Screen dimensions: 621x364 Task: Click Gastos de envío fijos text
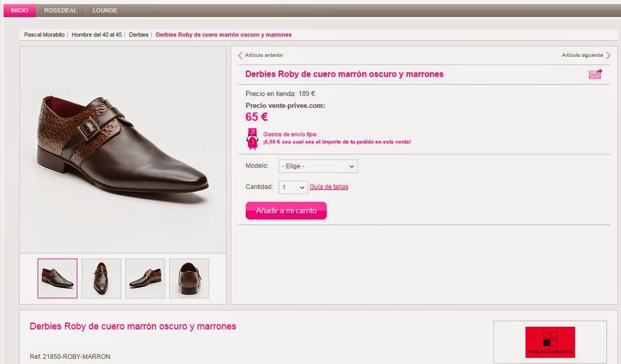click(291, 134)
